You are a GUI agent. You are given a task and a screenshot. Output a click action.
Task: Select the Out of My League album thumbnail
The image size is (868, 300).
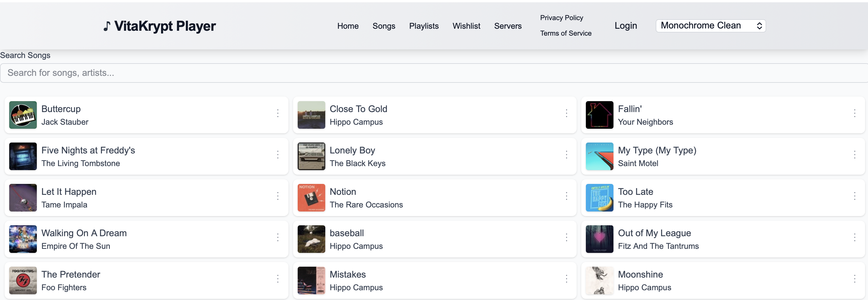599,239
